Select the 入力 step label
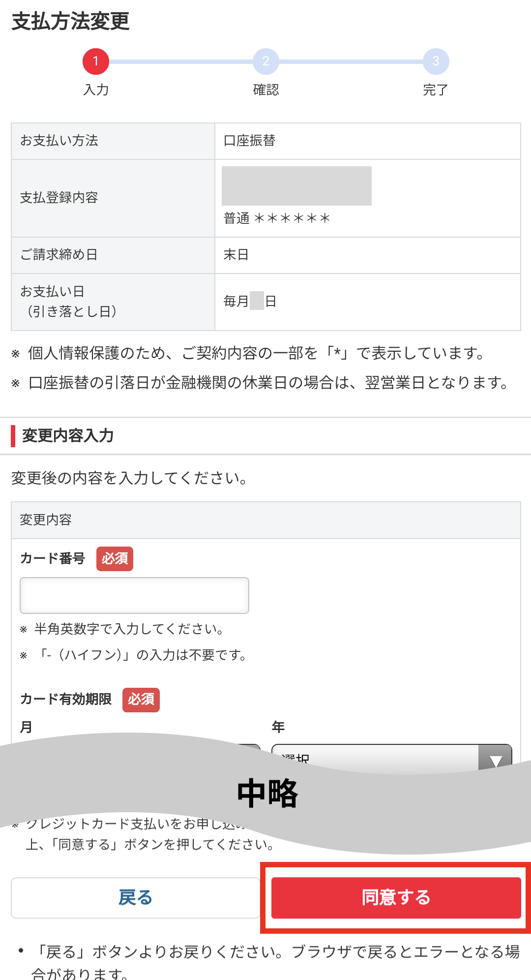Image resolution: width=531 pixels, height=980 pixels. point(96,90)
